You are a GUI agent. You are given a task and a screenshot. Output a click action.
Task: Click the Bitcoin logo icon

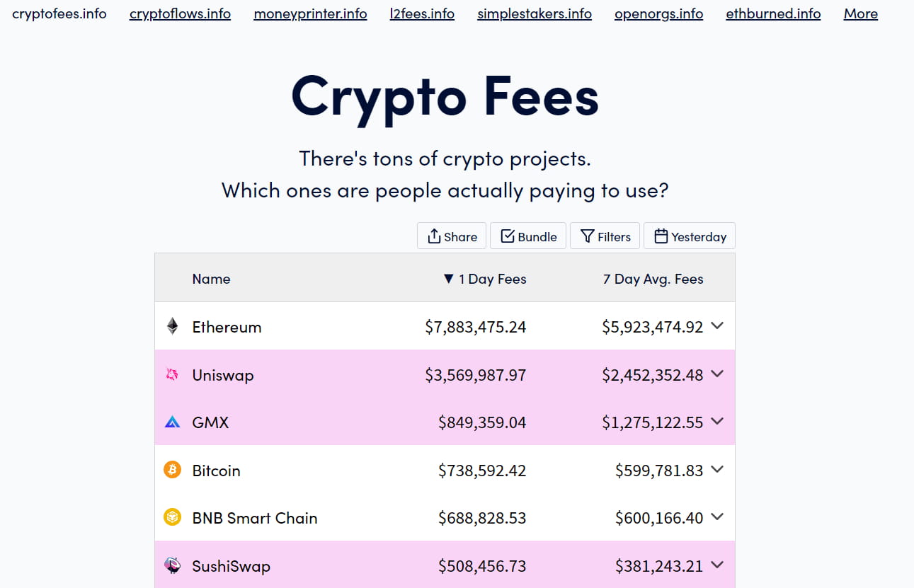[x=172, y=470]
